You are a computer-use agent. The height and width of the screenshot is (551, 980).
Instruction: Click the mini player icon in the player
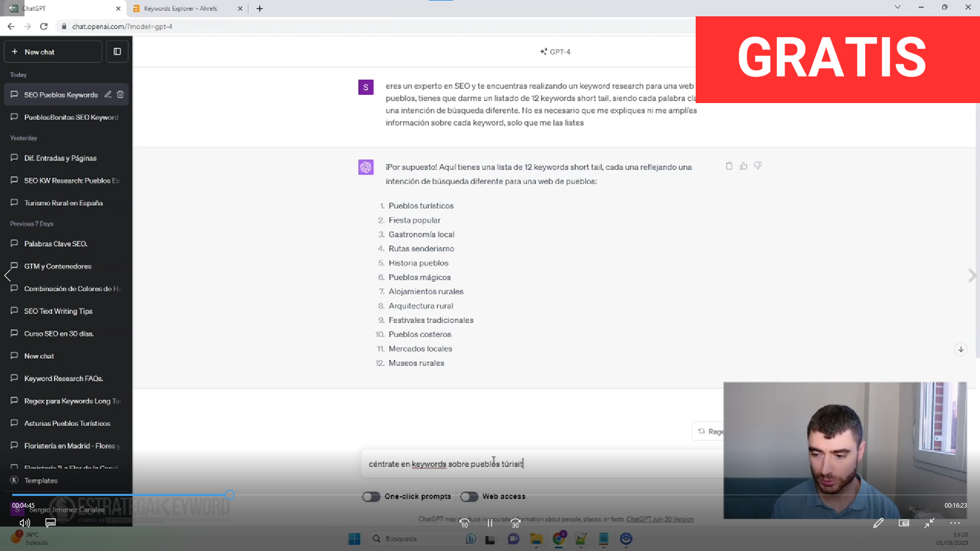[904, 523]
